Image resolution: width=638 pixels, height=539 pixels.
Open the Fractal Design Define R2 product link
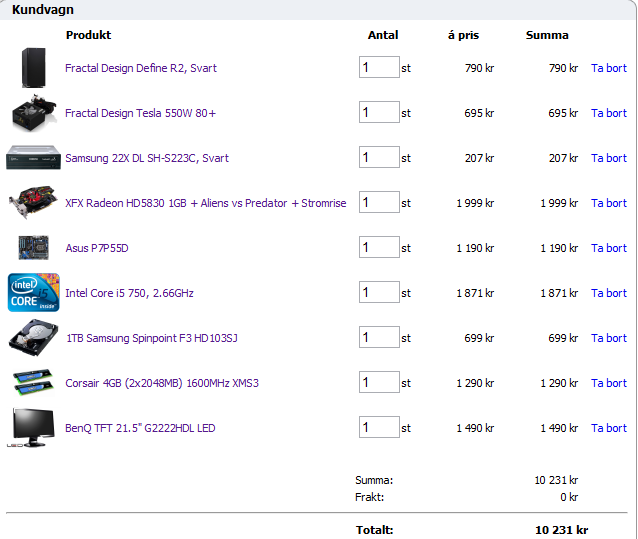click(141, 68)
